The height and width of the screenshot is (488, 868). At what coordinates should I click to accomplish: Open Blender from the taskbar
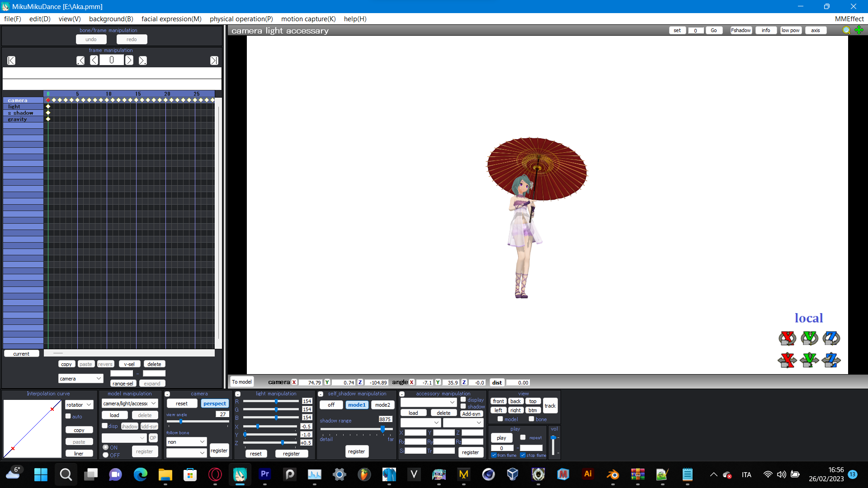[x=613, y=474]
